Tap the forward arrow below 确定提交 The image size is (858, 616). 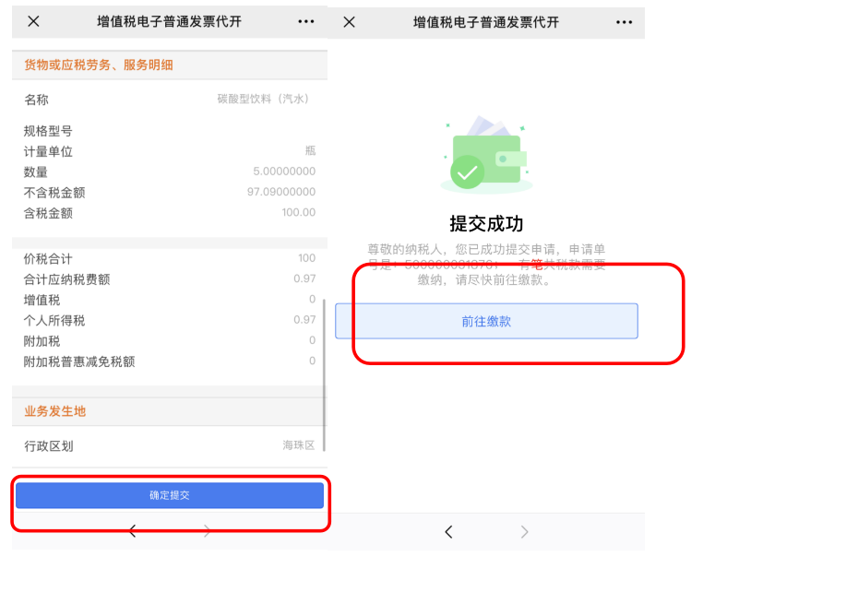(x=207, y=531)
